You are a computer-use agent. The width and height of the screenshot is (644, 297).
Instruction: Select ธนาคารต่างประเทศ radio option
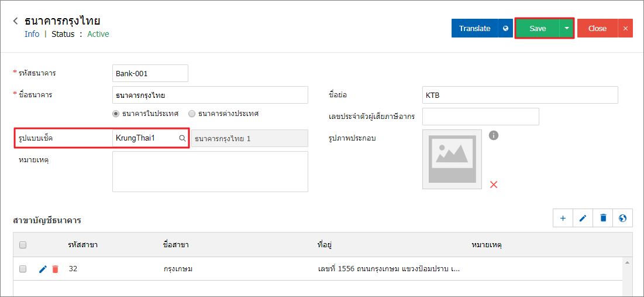tap(191, 114)
